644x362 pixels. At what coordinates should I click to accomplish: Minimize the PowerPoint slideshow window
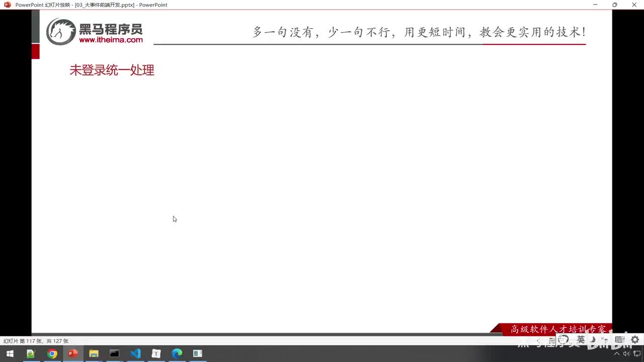tap(595, 5)
